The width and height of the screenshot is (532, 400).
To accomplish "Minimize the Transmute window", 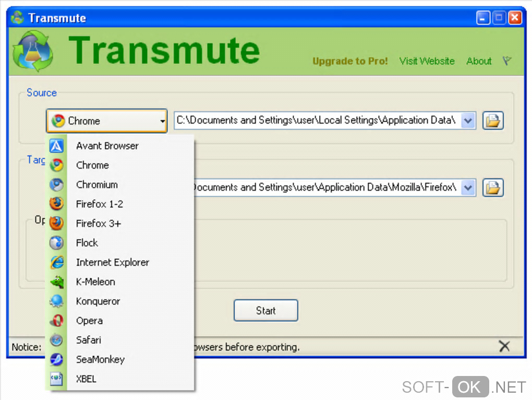I will coord(483,18).
